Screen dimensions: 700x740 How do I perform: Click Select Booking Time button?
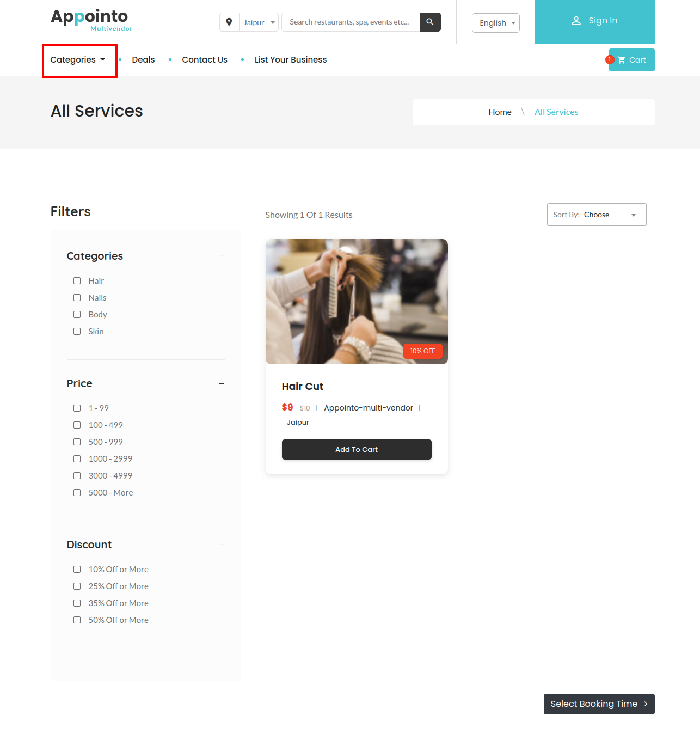pyautogui.click(x=599, y=704)
